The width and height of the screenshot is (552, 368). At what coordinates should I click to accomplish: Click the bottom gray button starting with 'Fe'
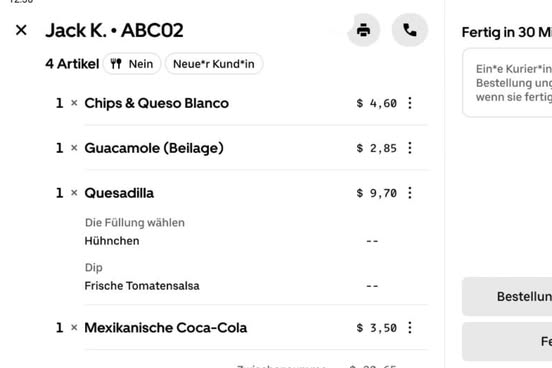pyautogui.click(x=507, y=342)
